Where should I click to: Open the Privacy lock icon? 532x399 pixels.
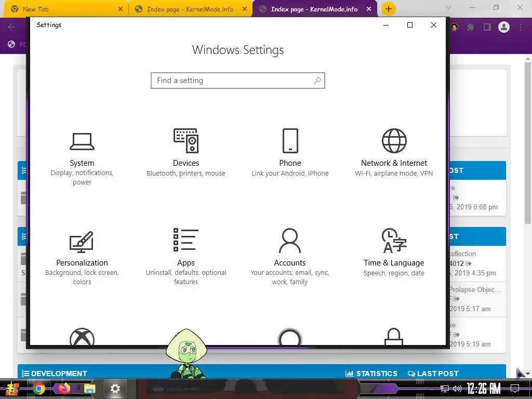(x=394, y=337)
